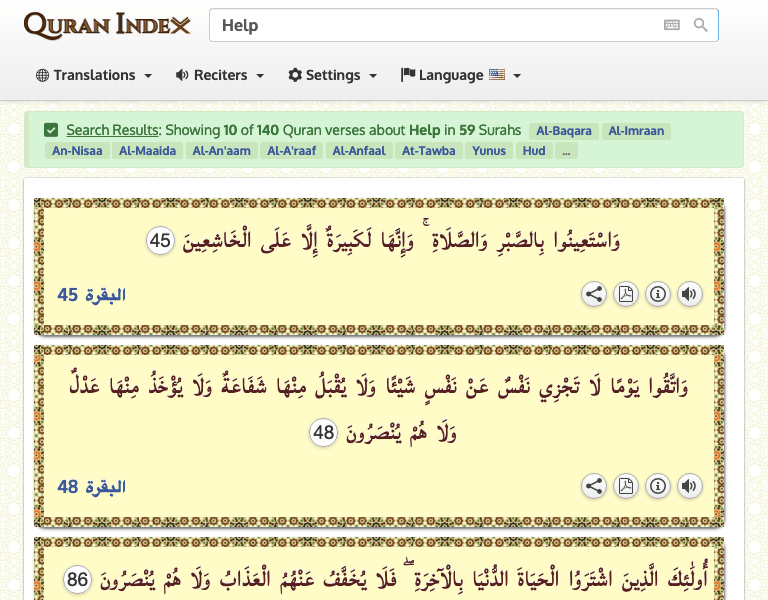Viewport: 768px width, 600px height.
Task: Filter results by Al-Imraan surah
Action: pyautogui.click(x=636, y=131)
